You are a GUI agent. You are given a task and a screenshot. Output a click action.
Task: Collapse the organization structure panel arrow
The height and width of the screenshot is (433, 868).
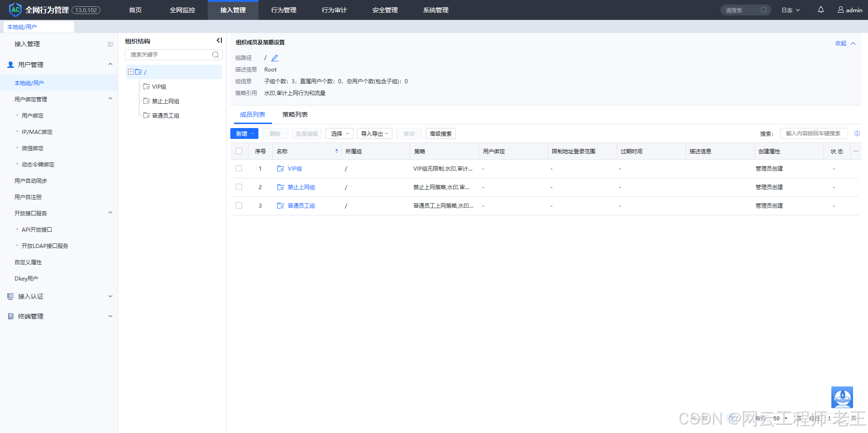219,41
